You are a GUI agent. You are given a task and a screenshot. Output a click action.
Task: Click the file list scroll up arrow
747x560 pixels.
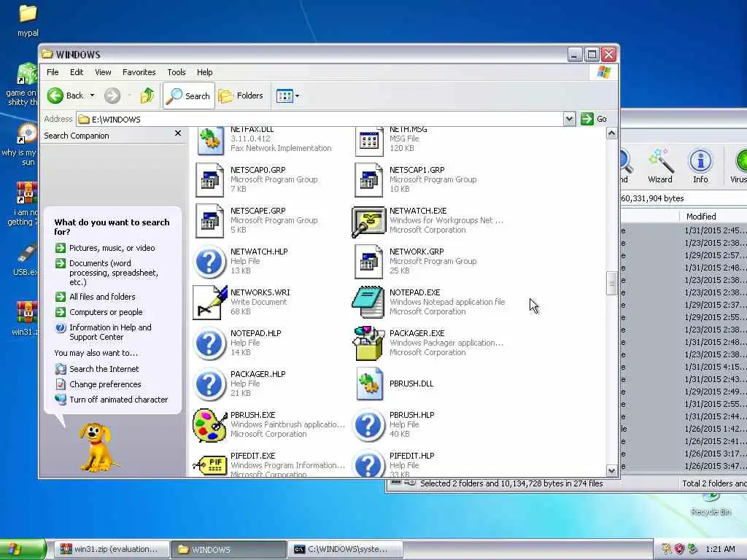coord(612,134)
